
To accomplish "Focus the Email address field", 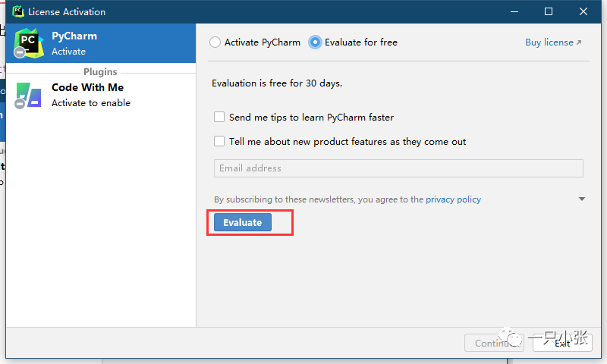I will tap(398, 168).
